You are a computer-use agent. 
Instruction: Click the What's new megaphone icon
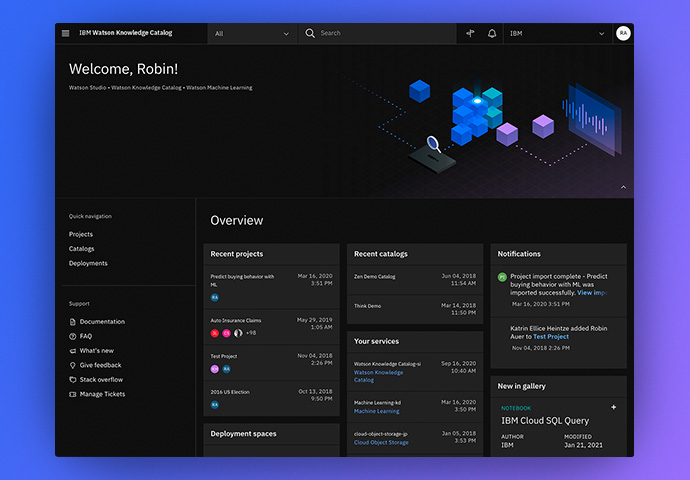(73, 351)
